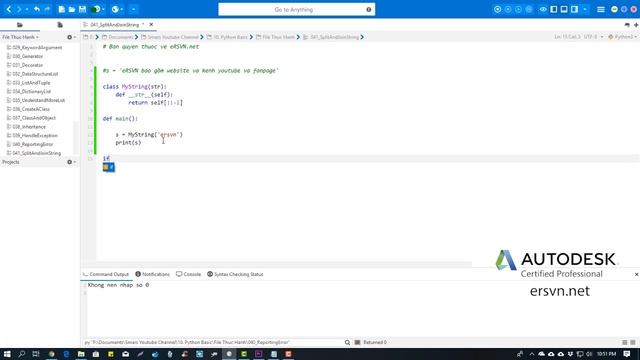Close the bottom output pane
The width and height of the screenshot is (640, 360).
pyautogui.click(x=636, y=274)
